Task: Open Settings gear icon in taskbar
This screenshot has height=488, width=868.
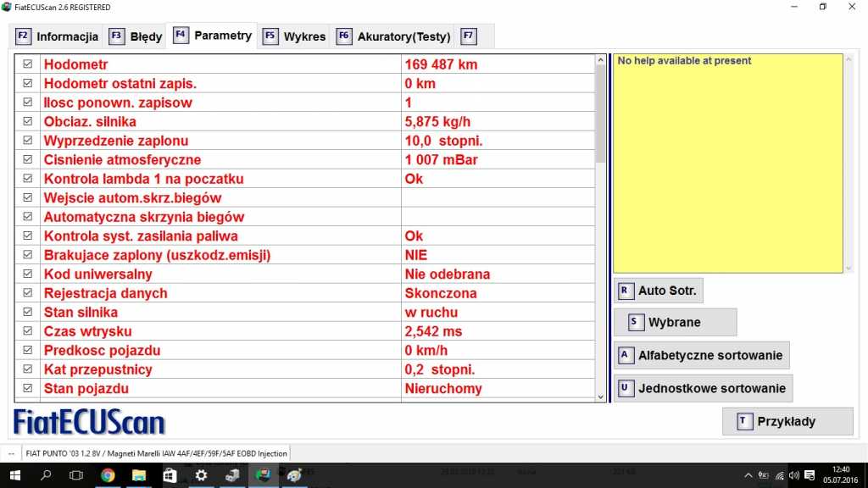Action: [201, 475]
